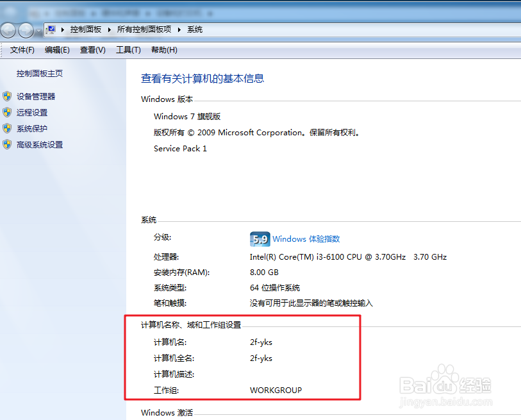521x420 pixels.
Task: Expand the arrow after 控制面板 breadcrumb
Action: point(110,29)
